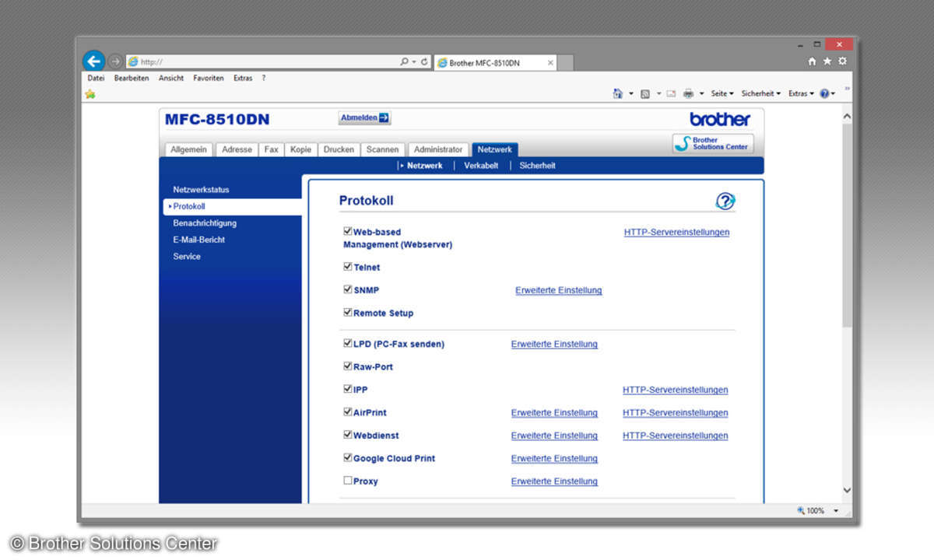Open the Extras menu in the menu bar

pos(243,79)
